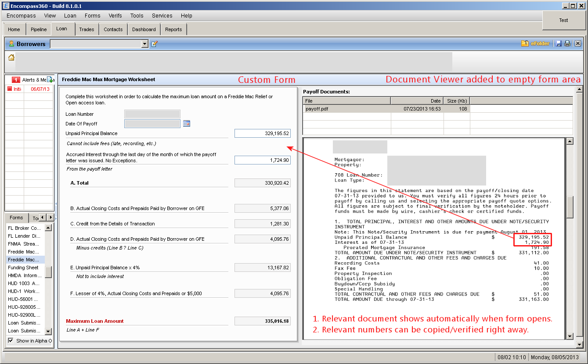This screenshot has height=364, width=588.
Task: Click the Credit value 1,281.30
Action: [x=263, y=224]
